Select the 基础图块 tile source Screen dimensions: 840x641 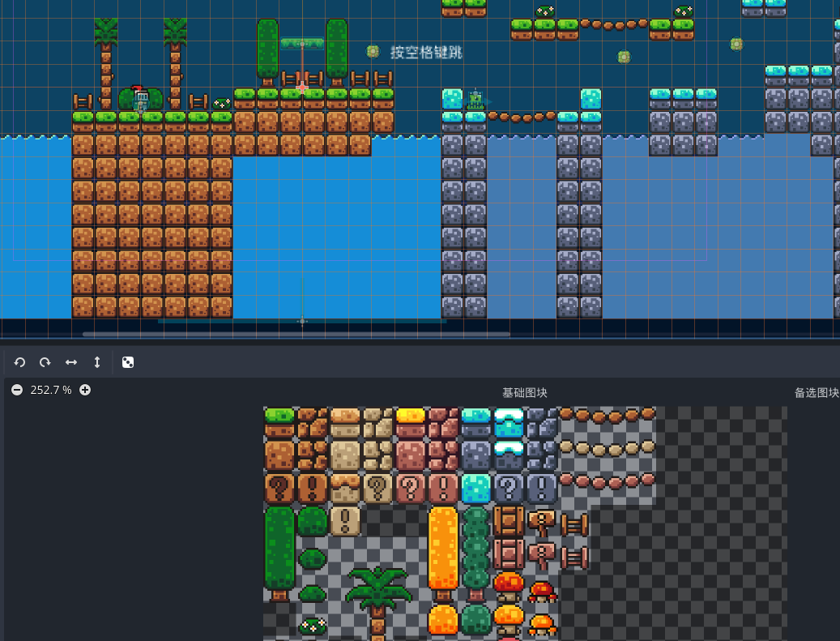click(x=524, y=393)
